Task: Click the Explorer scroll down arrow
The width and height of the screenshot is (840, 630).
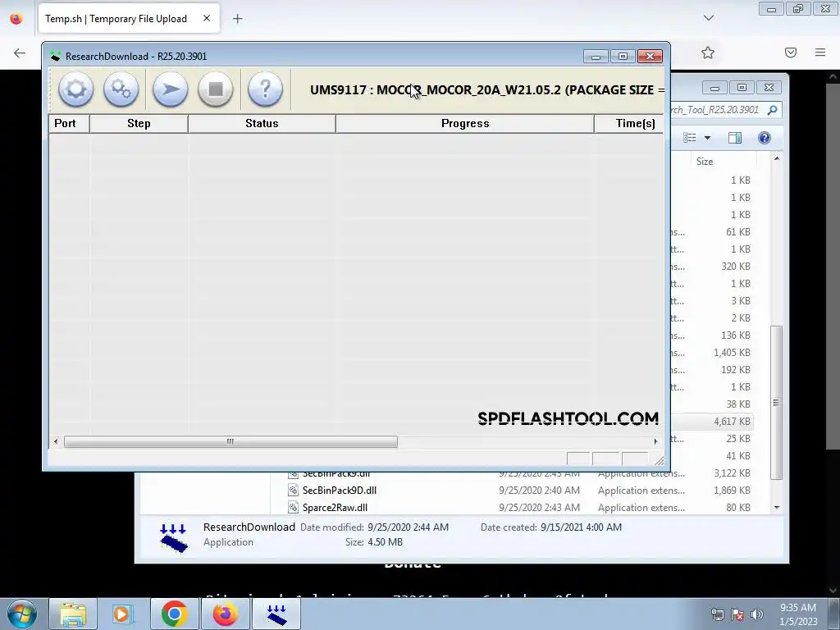Action: [x=777, y=507]
